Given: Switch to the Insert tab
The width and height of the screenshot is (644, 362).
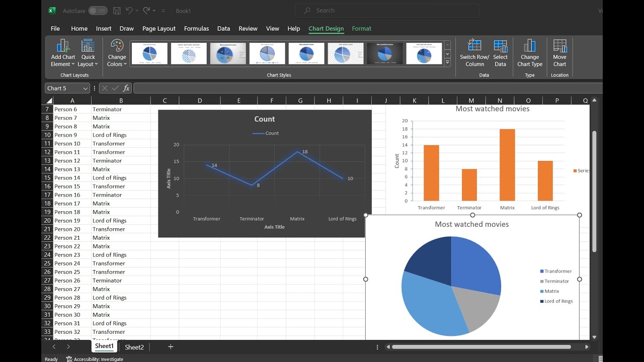Looking at the screenshot, I should [104, 29].
